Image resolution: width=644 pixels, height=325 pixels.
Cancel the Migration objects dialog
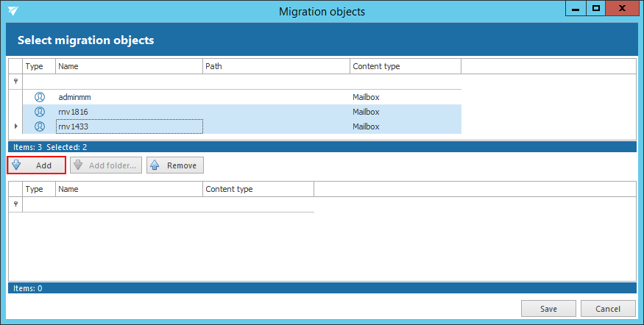point(608,308)
